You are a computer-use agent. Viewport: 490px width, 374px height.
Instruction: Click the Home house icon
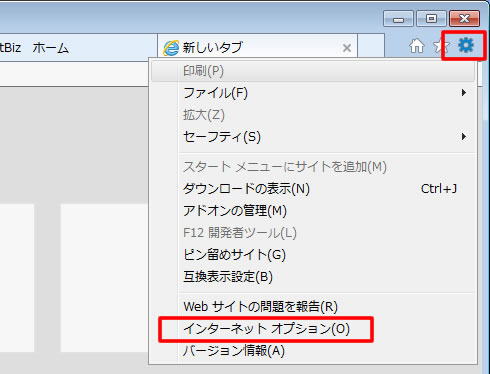coord(417,46)
